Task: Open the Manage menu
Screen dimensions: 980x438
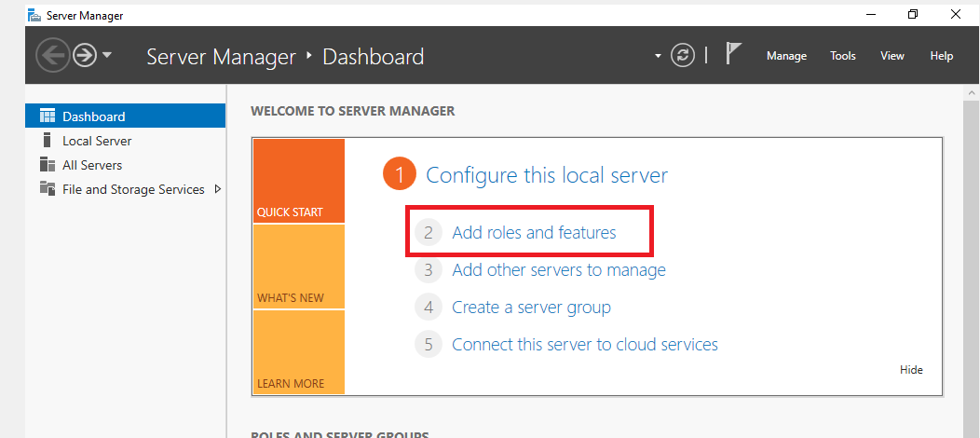Action: (786, 56)
